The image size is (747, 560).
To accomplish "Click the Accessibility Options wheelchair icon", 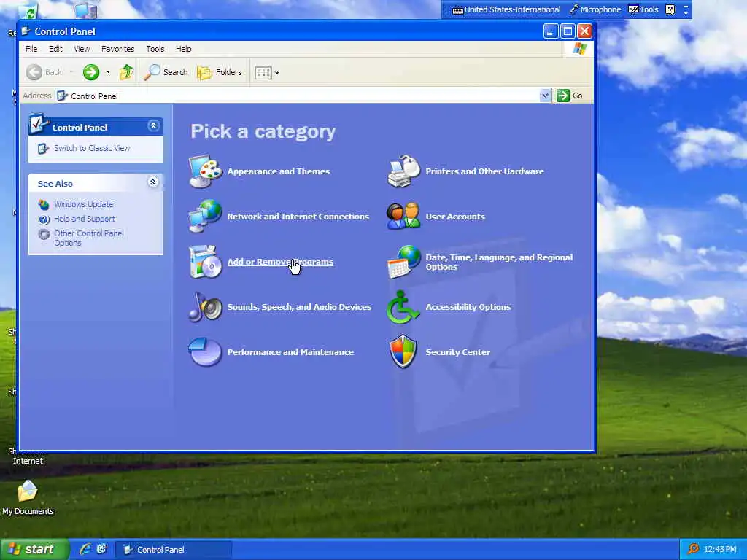I will click(x=403, y=307).
